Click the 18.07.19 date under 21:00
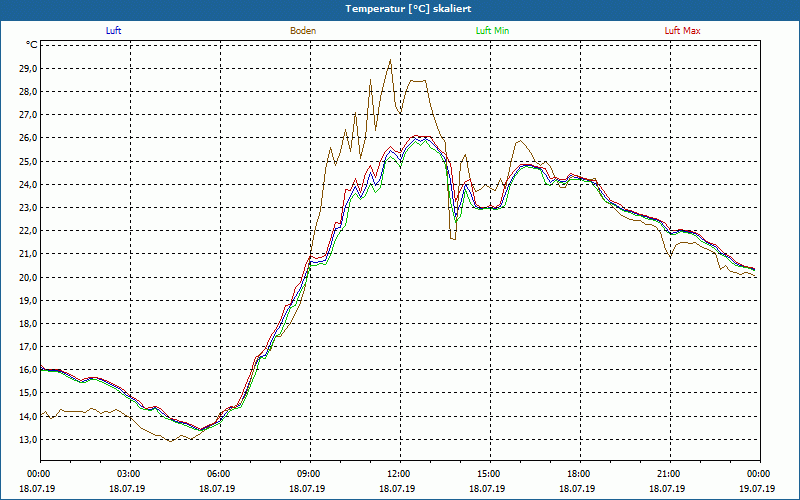 pos(667,488)
